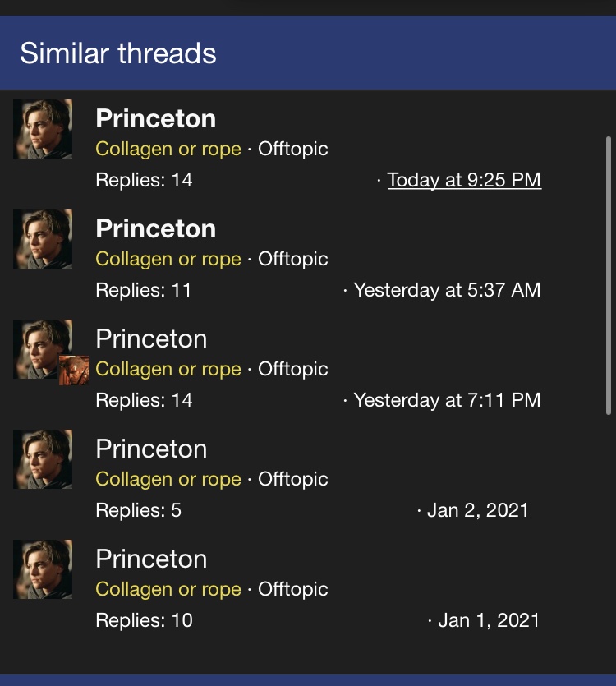Open Offtopic forum link in last thread
This screenshot has height=686, width=616.
(292, 589)
